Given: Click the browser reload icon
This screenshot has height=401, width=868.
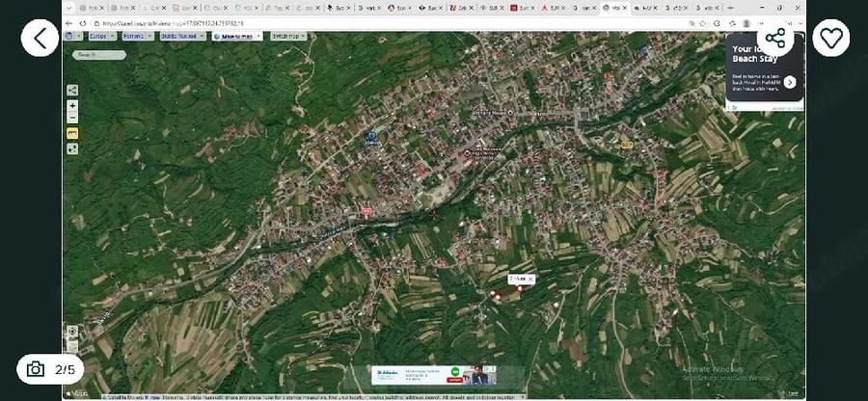Looking at the screenshot, I should pos(83,23).
